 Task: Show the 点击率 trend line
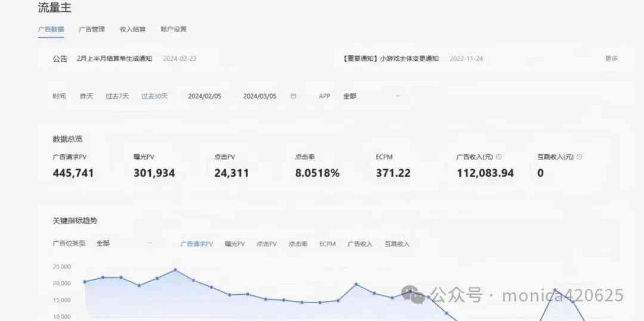click(298, 244)
